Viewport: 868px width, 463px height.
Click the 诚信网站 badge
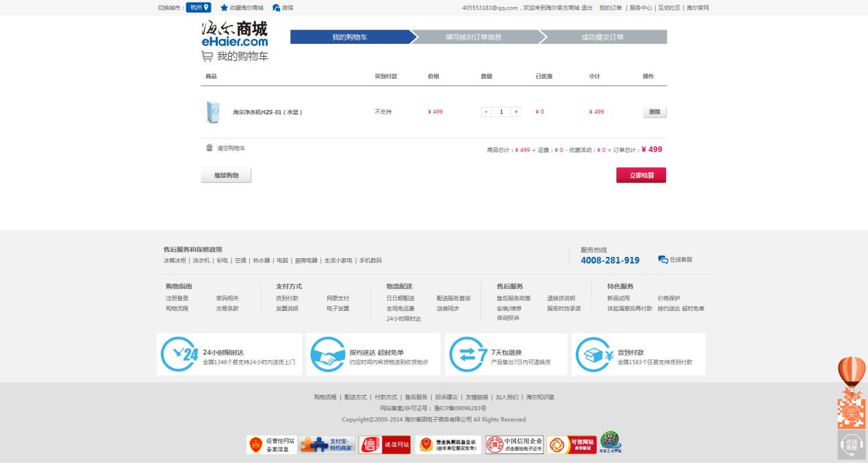click(x=385, y=445)
